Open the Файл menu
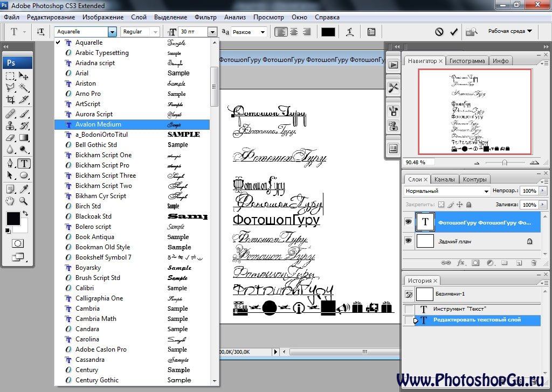 coord(12,17)
